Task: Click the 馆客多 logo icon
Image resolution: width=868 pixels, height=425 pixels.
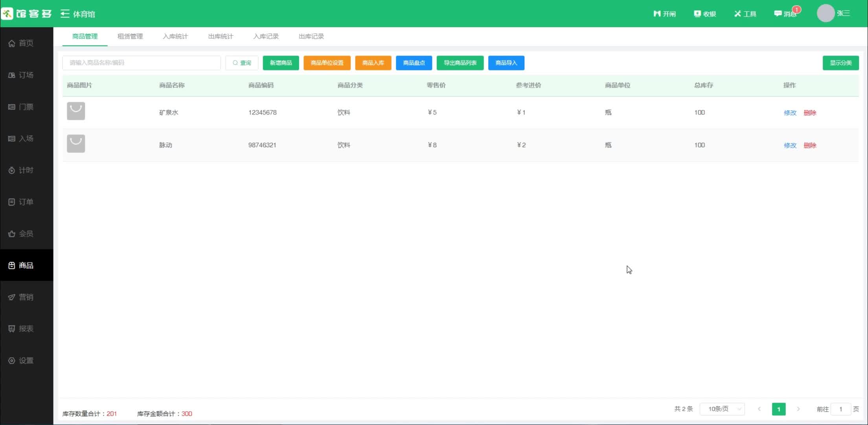Action: [7, 14]
